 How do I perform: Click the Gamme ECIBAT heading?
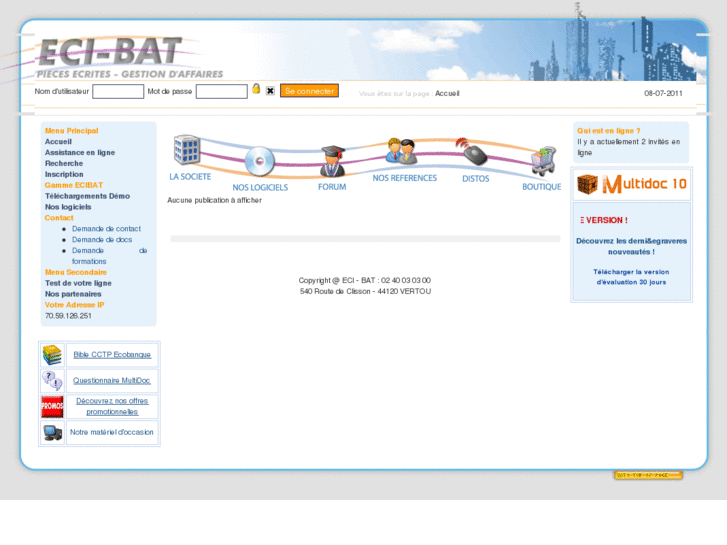click(74, 185)
